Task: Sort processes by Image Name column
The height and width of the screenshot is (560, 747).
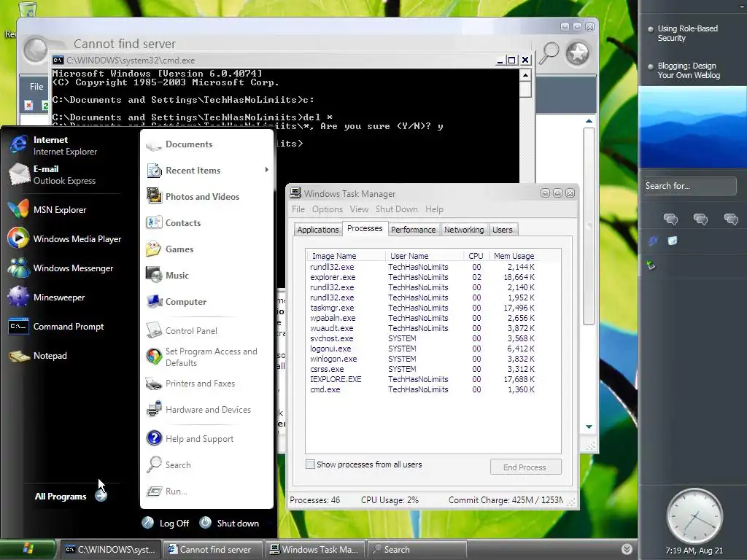Action: coord(346,256)
